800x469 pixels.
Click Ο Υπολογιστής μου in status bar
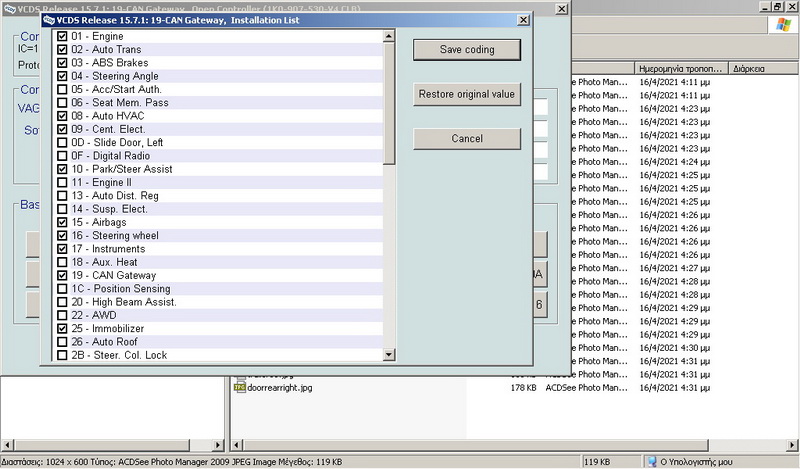(696, 462)
